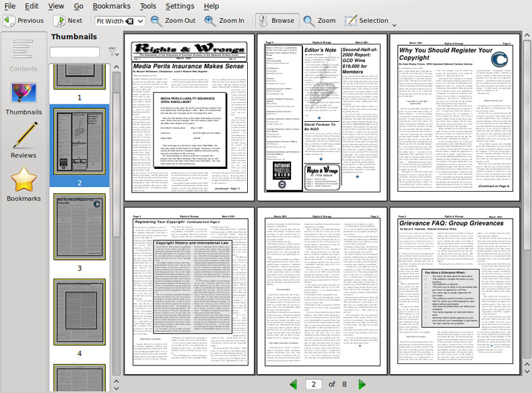Screen dimensions: 532x393
Task: Click the Editor's Note page
Action: (322, 117)
